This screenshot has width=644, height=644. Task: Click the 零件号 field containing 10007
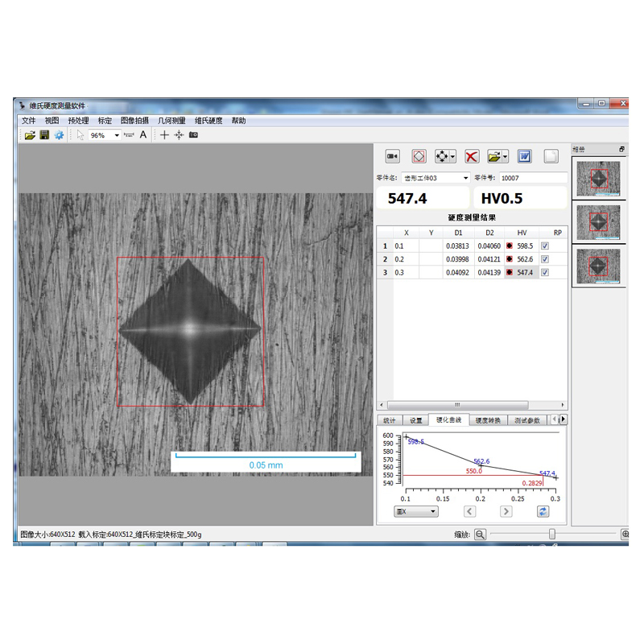click(x=533, y=178)
